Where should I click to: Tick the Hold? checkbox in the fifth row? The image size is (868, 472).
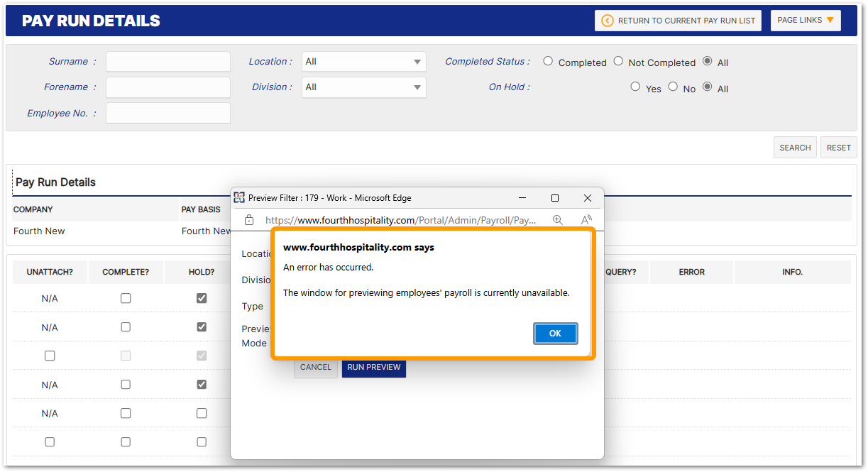(x=202, y=413)
